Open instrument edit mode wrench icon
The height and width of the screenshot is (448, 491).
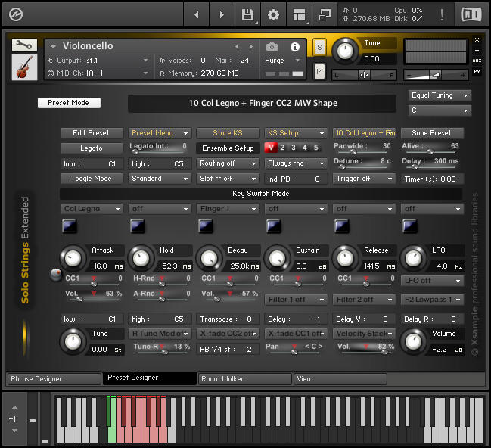point(24,45)
